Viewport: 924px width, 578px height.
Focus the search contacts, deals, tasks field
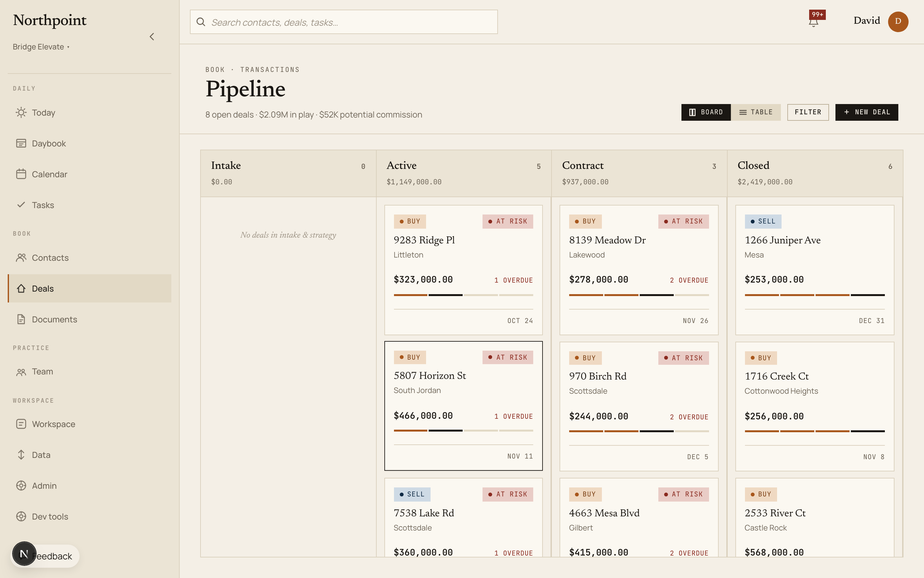344,22
